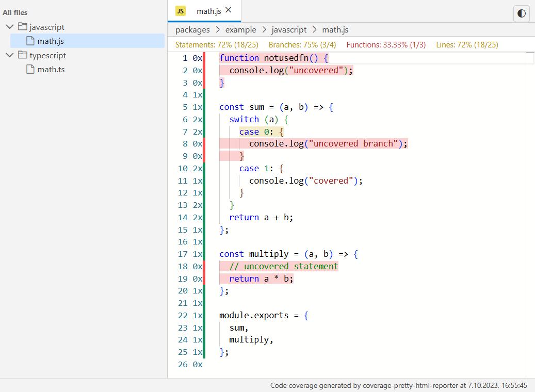The height and width of the screenshot is (392, 535).
Task: Click console.log("uncovered") statement
Action: click(291, 70)
